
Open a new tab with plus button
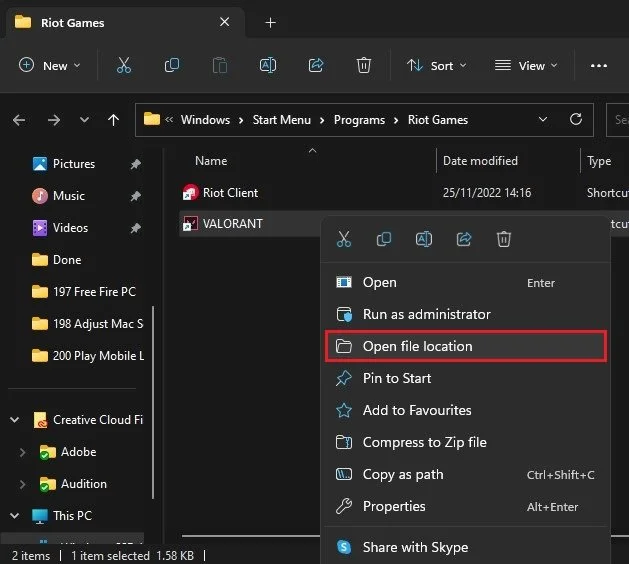270,22
